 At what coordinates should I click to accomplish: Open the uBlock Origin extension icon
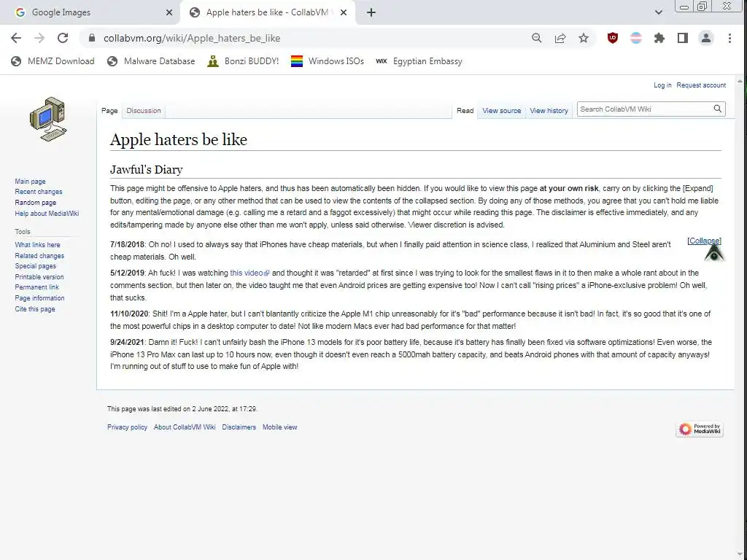[613, 38]
